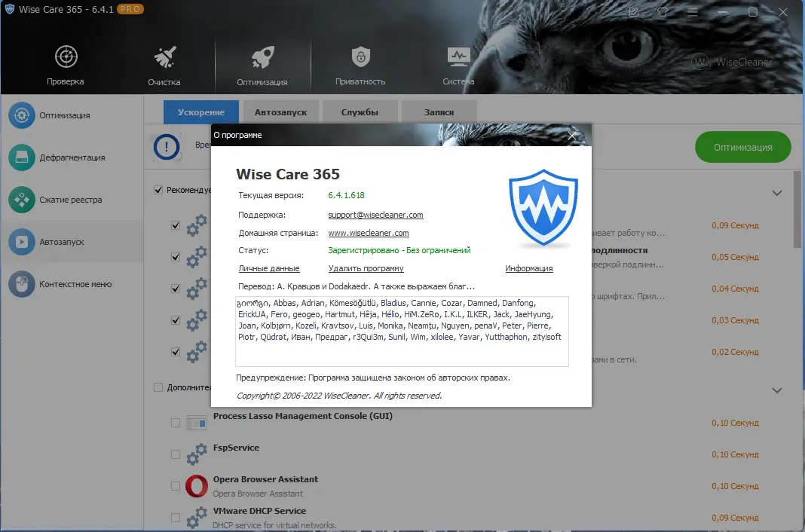
Task: Switch to the Записи tab
Action: point(439,112)
